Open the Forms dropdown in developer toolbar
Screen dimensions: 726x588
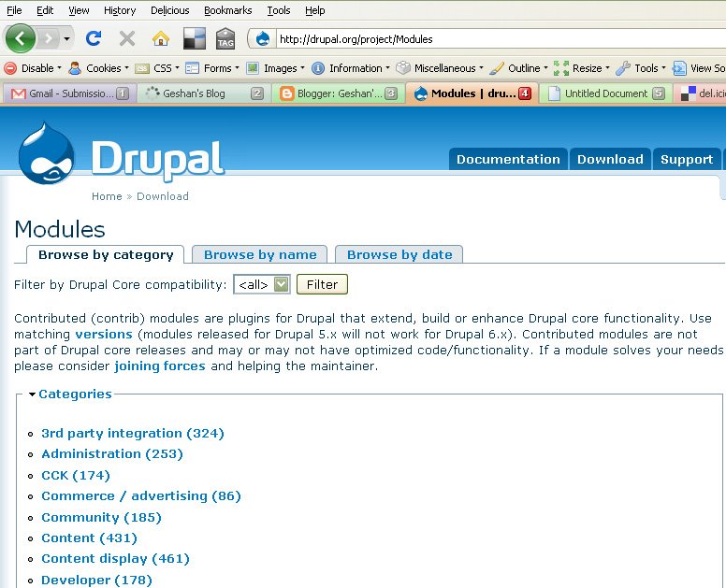coord(212,68)
